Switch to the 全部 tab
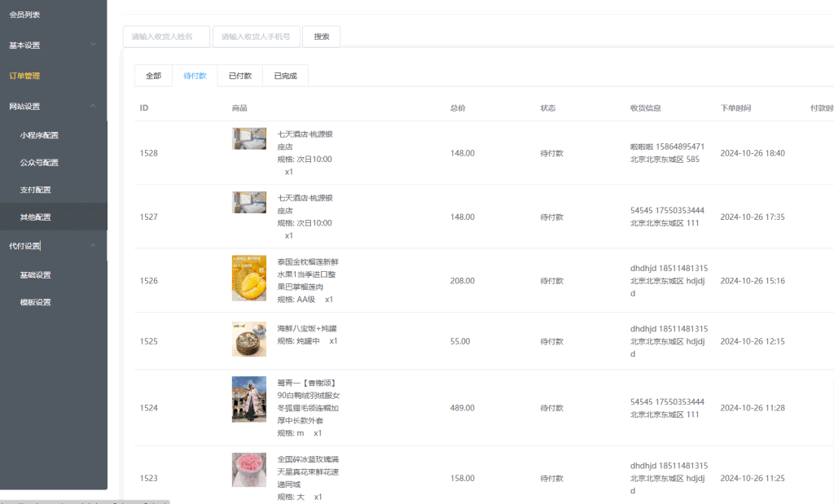Image resolution: width=834 pixels, height=504 pixels. pyautogui.click(x=153, y=76)
